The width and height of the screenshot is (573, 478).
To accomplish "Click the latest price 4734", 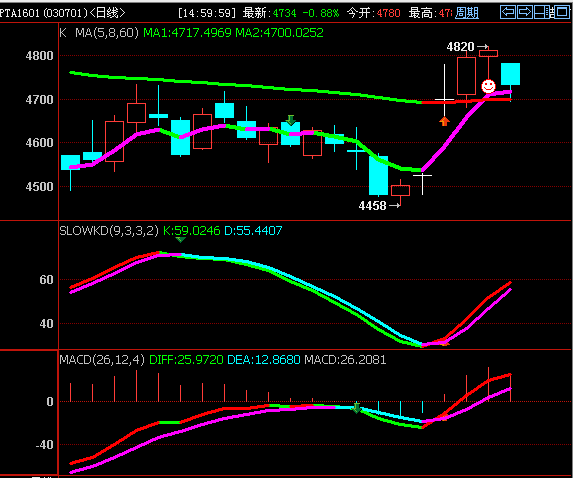I will (x=285, y=14).
